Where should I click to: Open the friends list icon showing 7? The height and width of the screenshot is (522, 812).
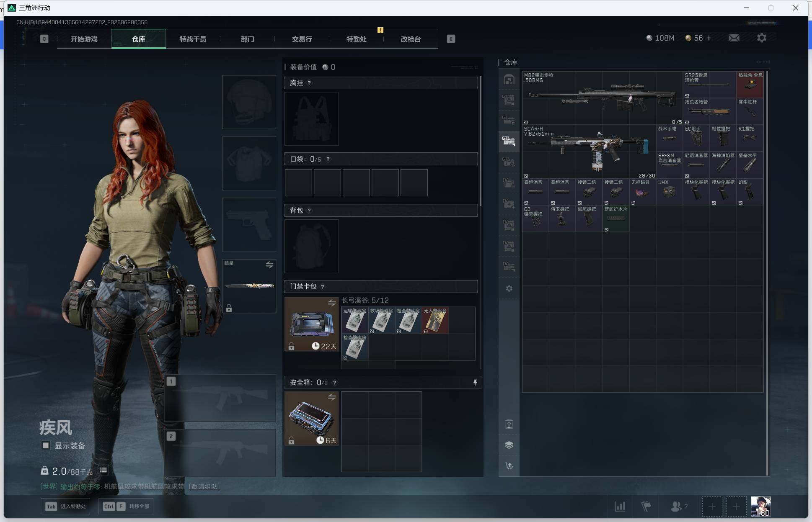click(679, 507)
